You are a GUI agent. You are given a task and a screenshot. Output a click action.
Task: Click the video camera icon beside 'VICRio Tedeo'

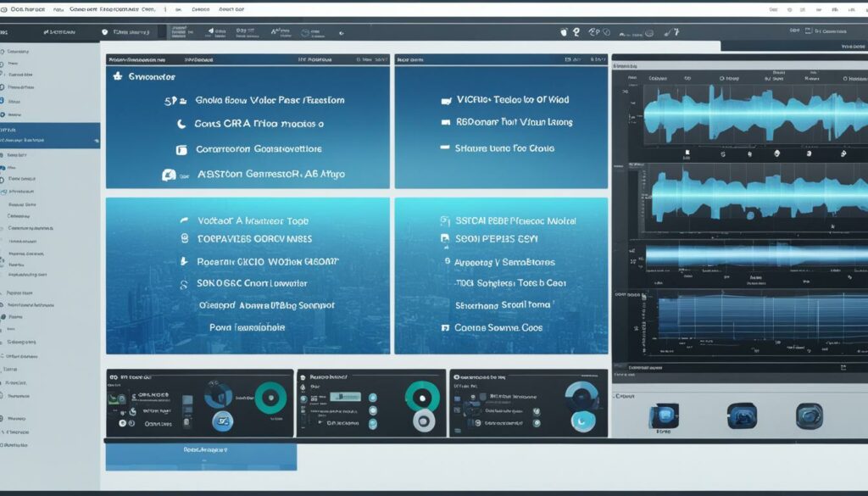pyautogui.click(x=446, y=101)
